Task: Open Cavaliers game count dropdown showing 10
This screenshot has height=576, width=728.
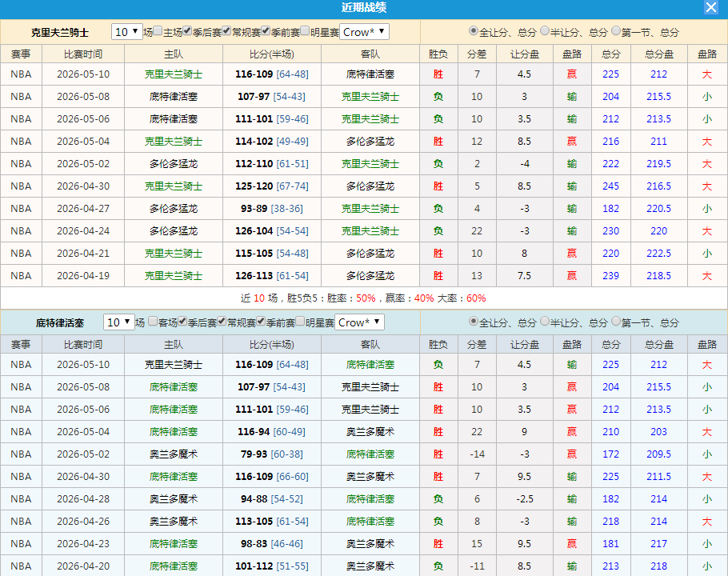Action: [x=126, y=31]
